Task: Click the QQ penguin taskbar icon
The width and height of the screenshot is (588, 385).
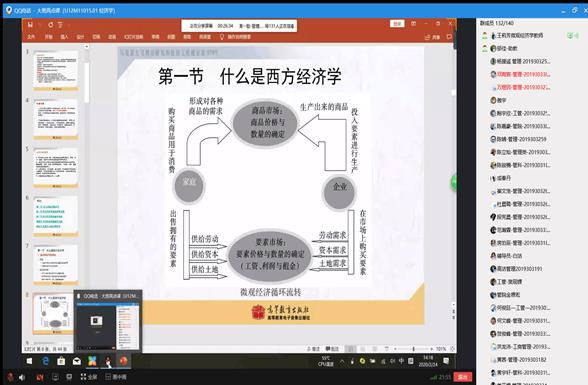Action: click(x=108, y=361)
